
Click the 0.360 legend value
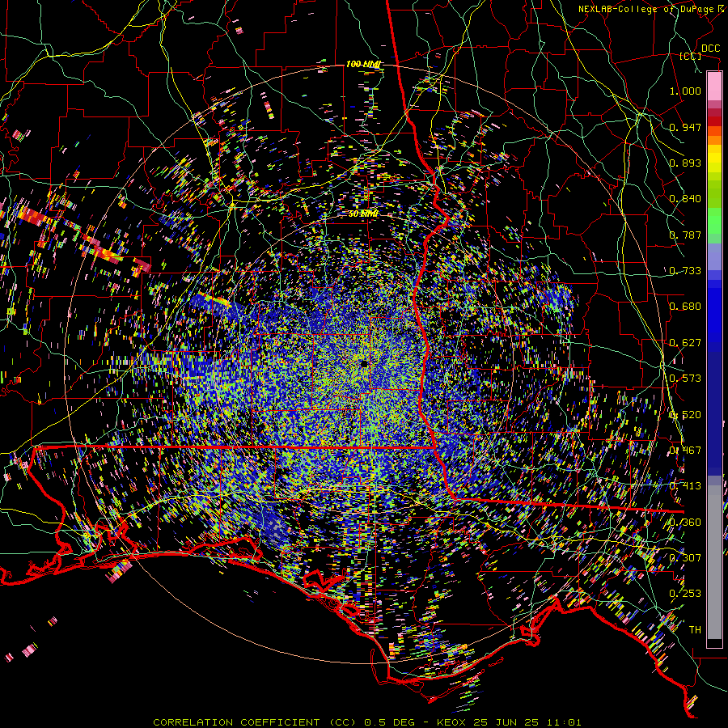[x=685, y=523]
